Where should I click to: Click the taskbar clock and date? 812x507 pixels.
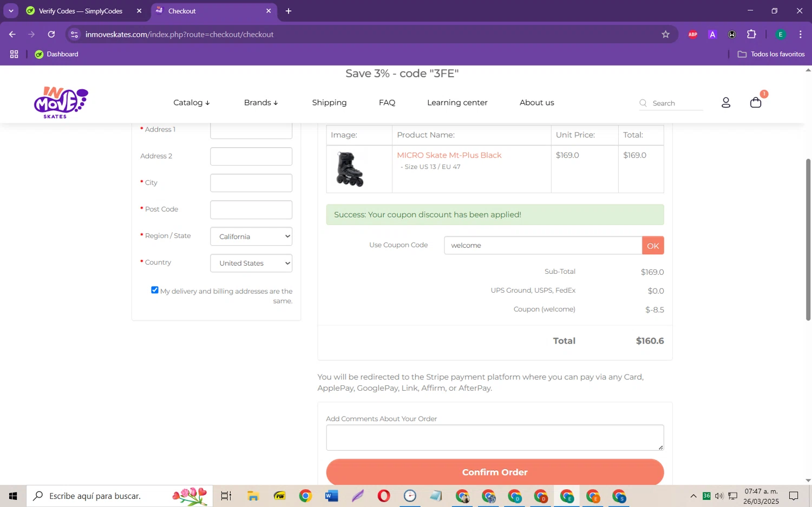(761, 496)
